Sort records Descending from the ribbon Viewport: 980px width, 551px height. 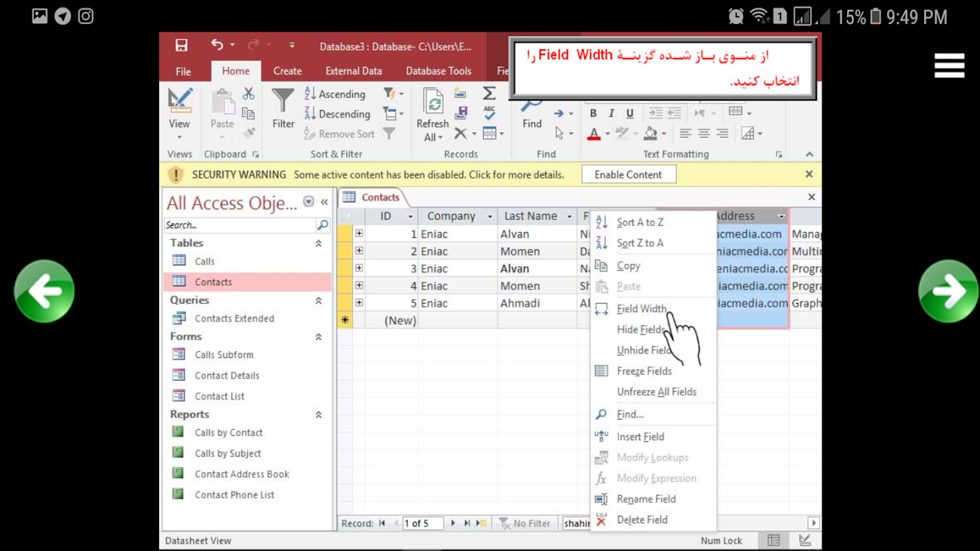[x=338, y=114]
